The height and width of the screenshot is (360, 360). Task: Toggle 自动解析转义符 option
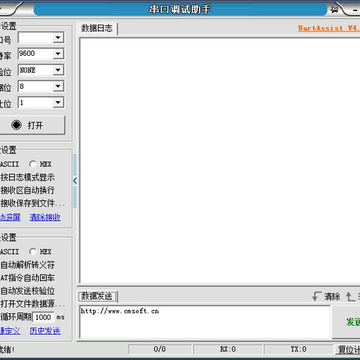(27, 265)
